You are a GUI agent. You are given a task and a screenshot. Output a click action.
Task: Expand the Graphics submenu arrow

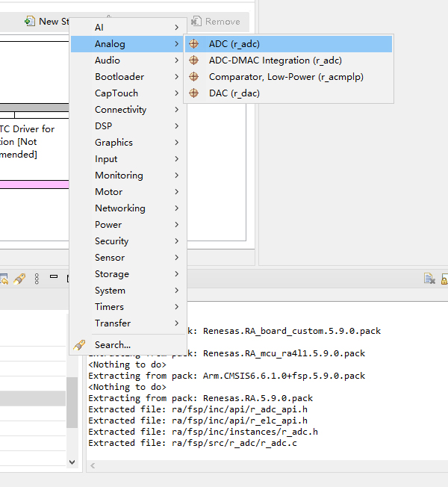(x=176, y=142)
